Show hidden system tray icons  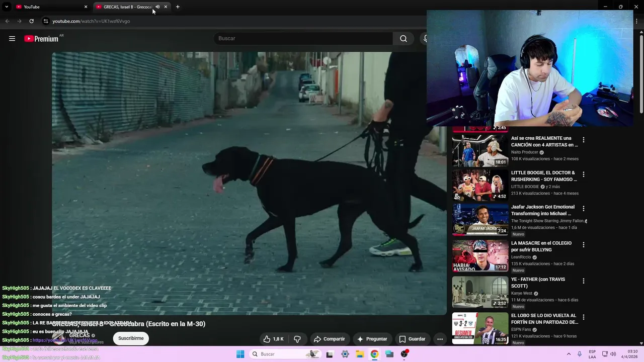point(569,354)
